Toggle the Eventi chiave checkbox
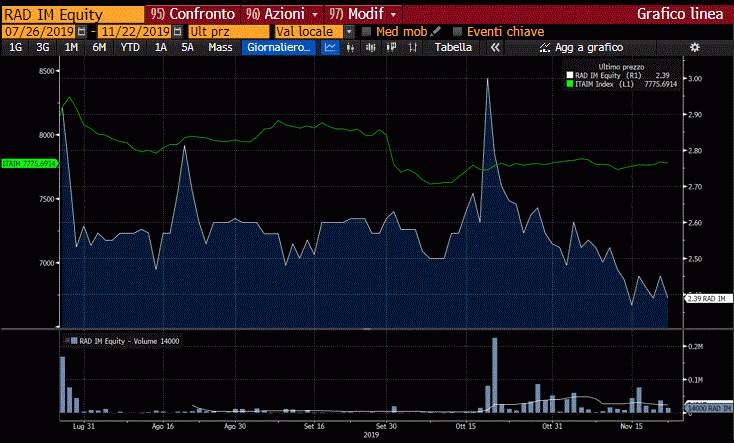 click(458, 32)
